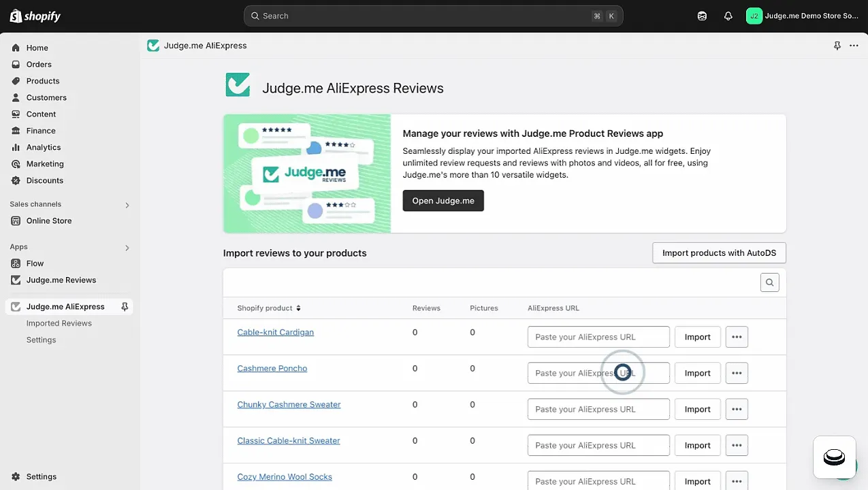Import reviews for Cable-knit Cardigan
Viewport: 868px width, 490px height.
698,337
